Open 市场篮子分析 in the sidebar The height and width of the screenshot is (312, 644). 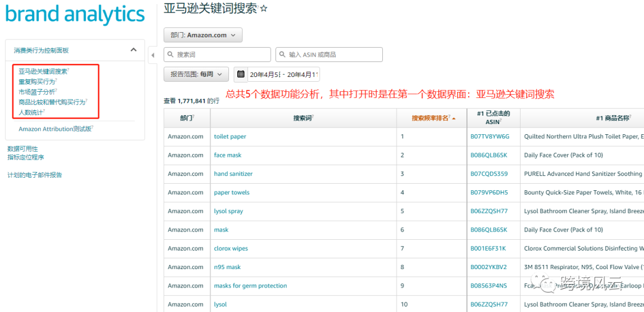(36, 92)
